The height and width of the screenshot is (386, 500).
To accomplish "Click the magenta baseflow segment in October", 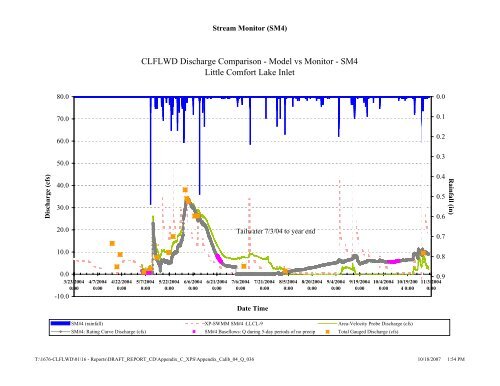I will (x=393, y=262).
